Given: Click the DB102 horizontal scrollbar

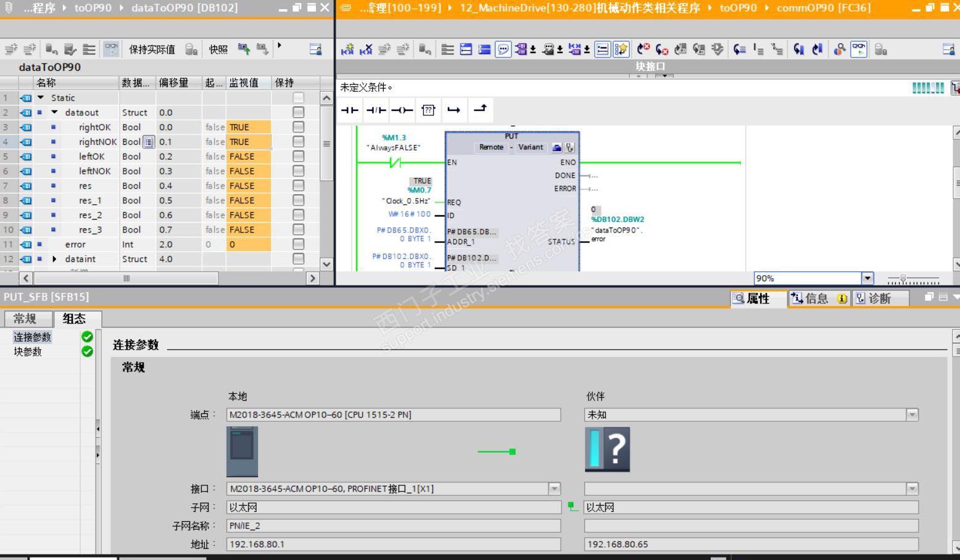Looking at the screenshot, I should (x=126, y=278).
